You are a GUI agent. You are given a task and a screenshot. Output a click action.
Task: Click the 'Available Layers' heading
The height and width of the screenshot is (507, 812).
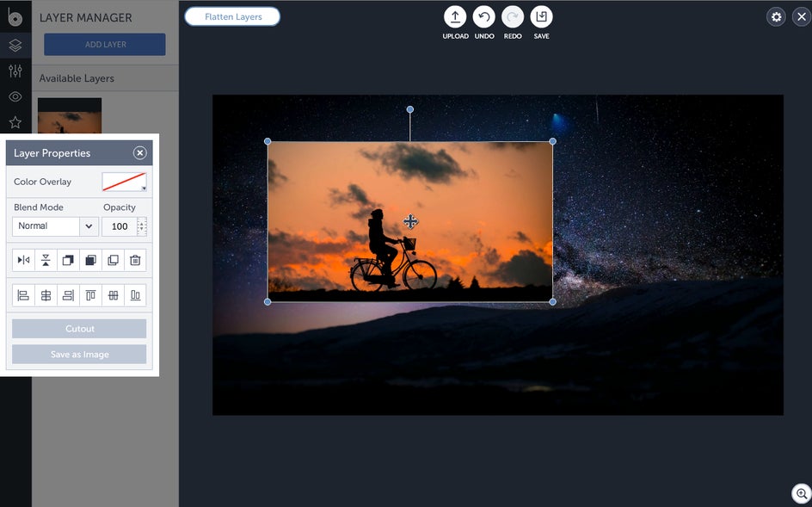[77, 78]
